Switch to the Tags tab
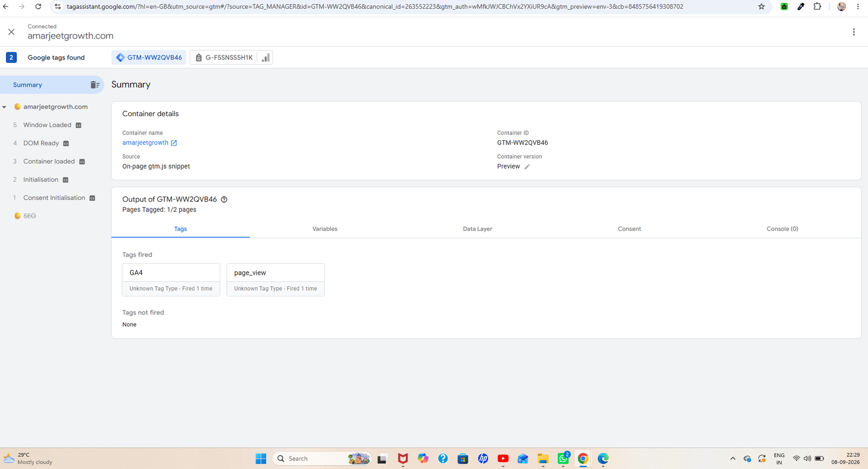The height and width of the screenshot is (469, 868). point(181,229)
